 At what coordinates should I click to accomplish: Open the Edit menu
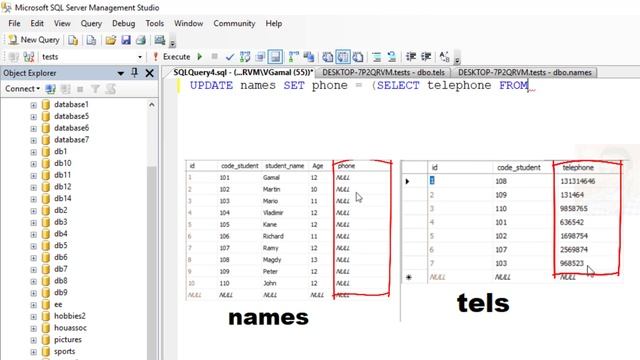pyautogui.click(x=37, y=23)
